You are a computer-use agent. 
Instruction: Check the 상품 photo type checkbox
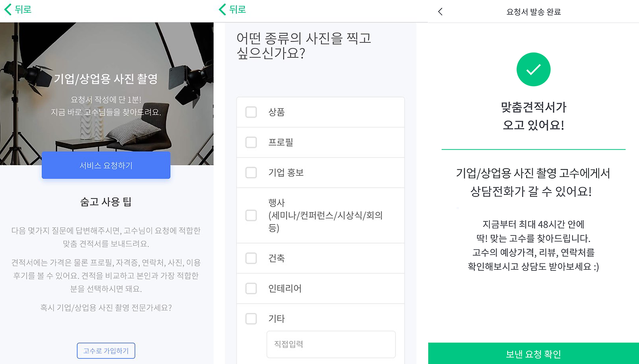(251, 112)
